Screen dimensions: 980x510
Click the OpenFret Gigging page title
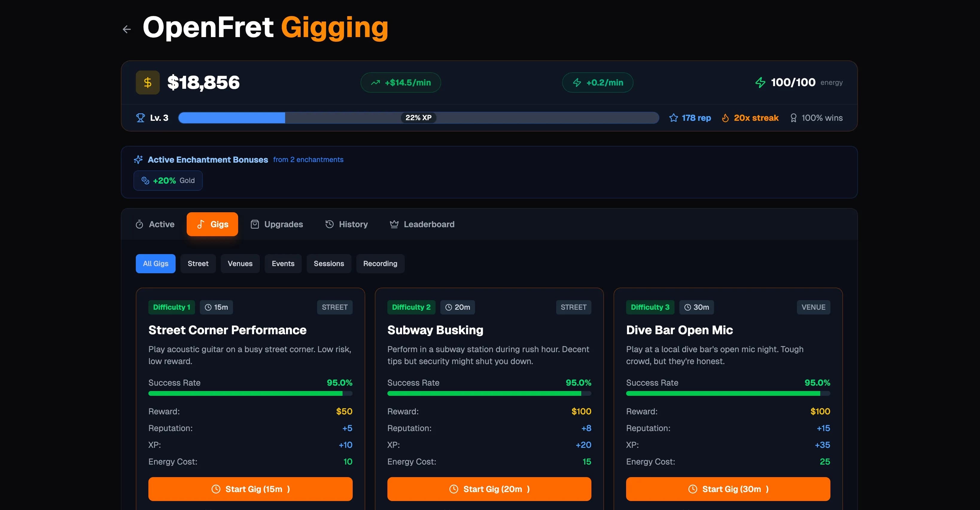pos(266,28)
